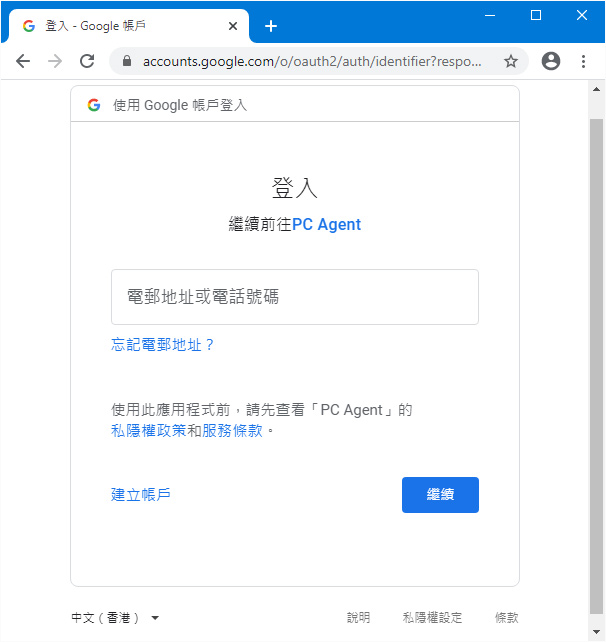
Task: Open the Chrome profile avatar icon
Action: tap(551, 61)
